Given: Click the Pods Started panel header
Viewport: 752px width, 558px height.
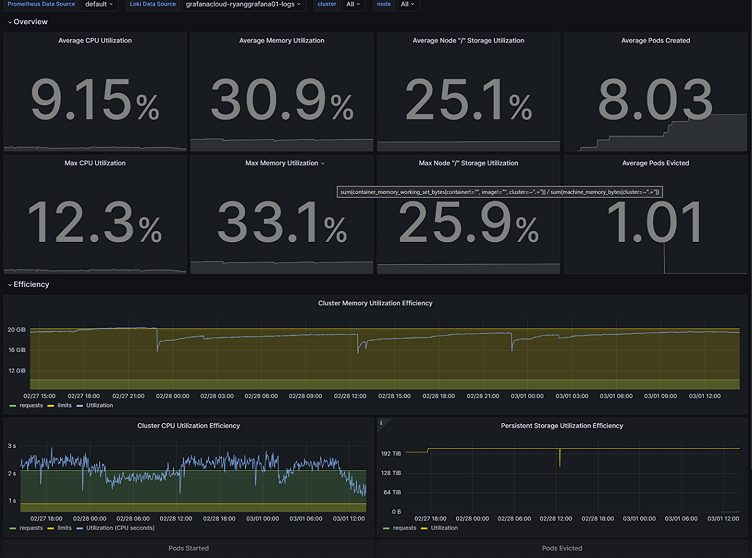Looking at the screenshot, I should (x=188, y=548).
